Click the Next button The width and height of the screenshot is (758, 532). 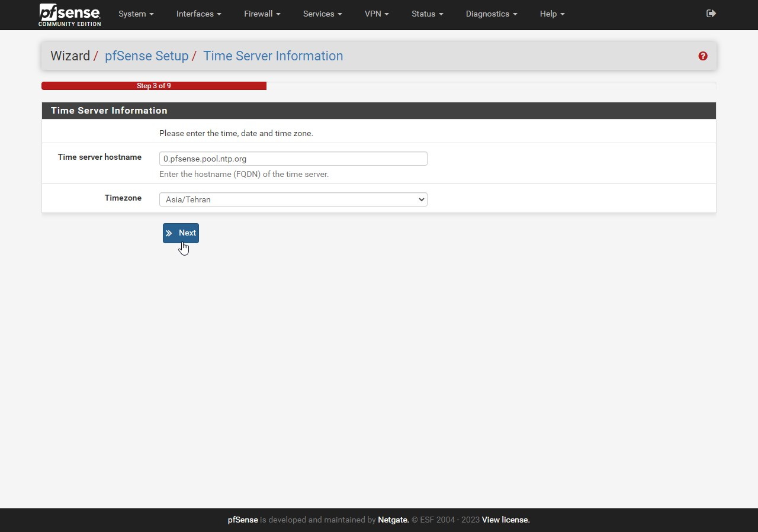click(x=181, y=233)
